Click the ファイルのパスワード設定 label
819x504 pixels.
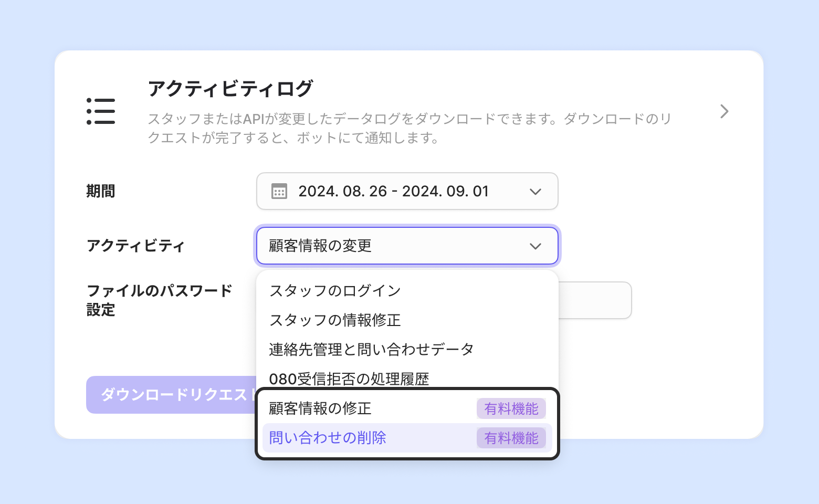159,300
